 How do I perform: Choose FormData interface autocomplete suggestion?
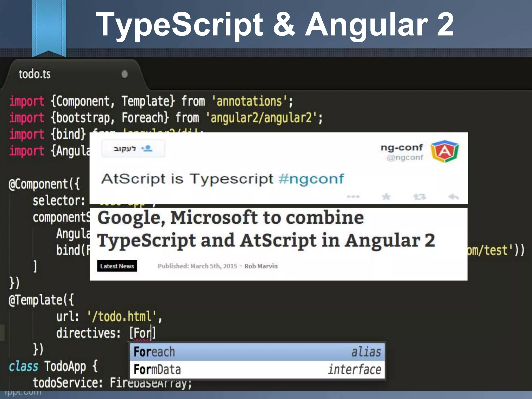click(x=257, y=370)
